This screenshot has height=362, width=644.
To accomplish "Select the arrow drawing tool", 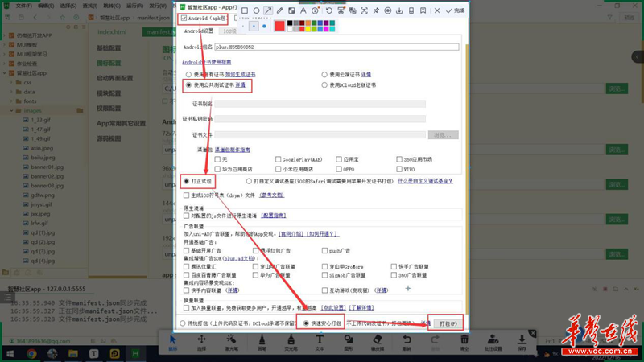I will [268, 10].
